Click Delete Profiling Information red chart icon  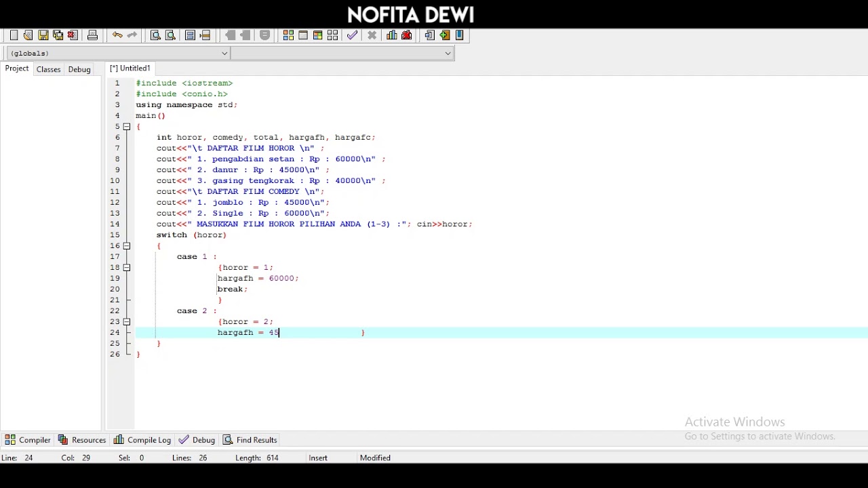(407, 35)
